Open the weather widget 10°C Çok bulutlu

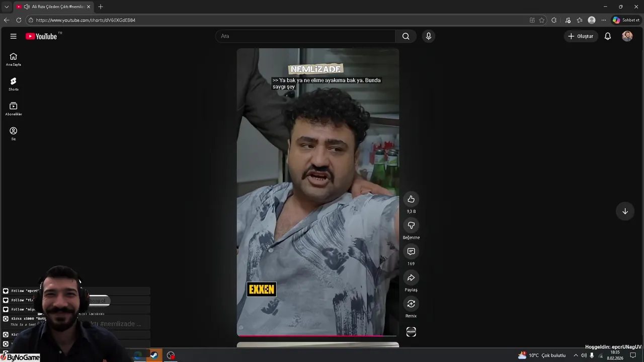coord(542,355)
